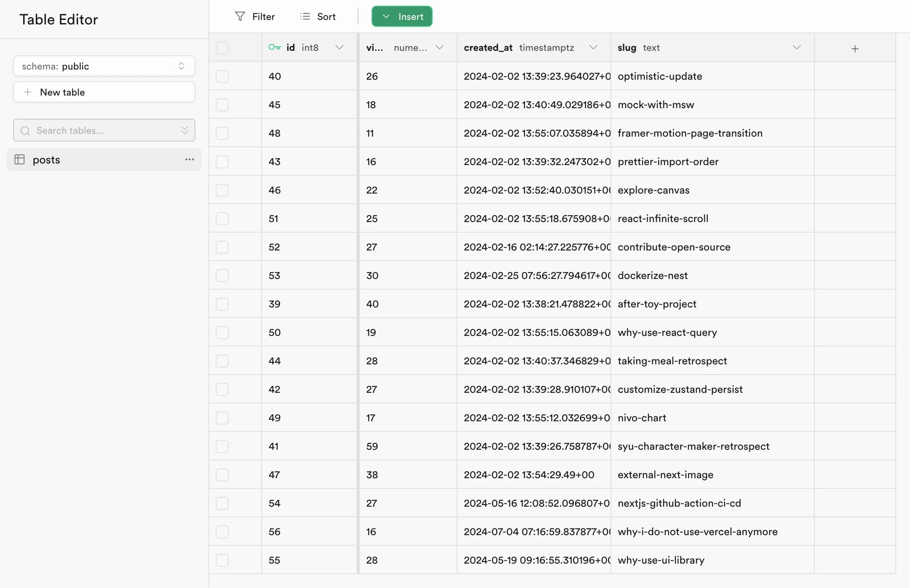This screenshot has height=588, width=910.
Task: Select the checkbox for dockerize-nest row
Action: [x=222, y=276]
